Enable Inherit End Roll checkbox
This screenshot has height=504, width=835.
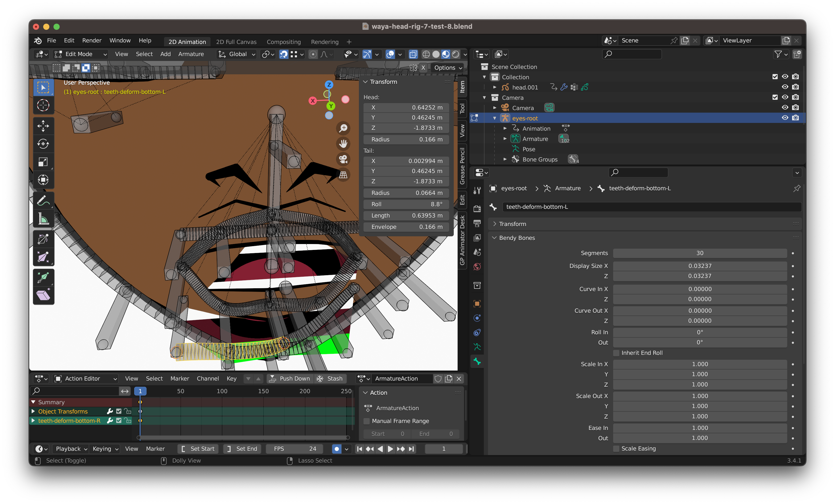(x=616, y=353)
